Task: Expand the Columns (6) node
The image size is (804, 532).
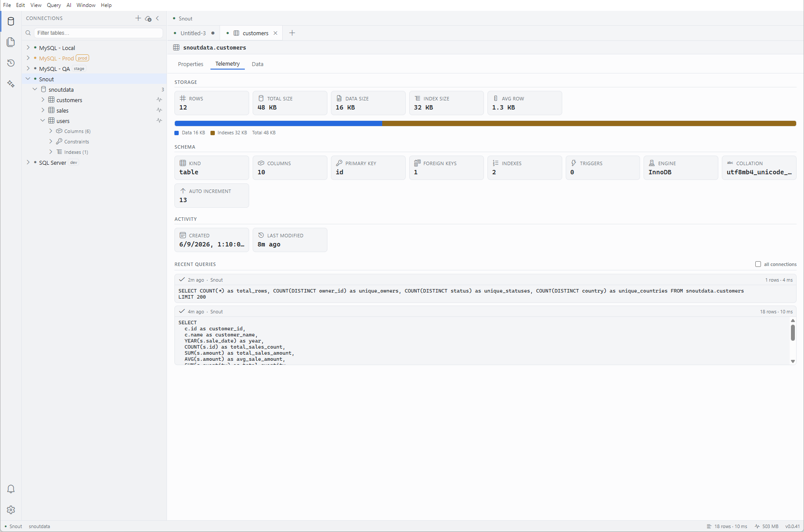Action: [x=51, y=131]
